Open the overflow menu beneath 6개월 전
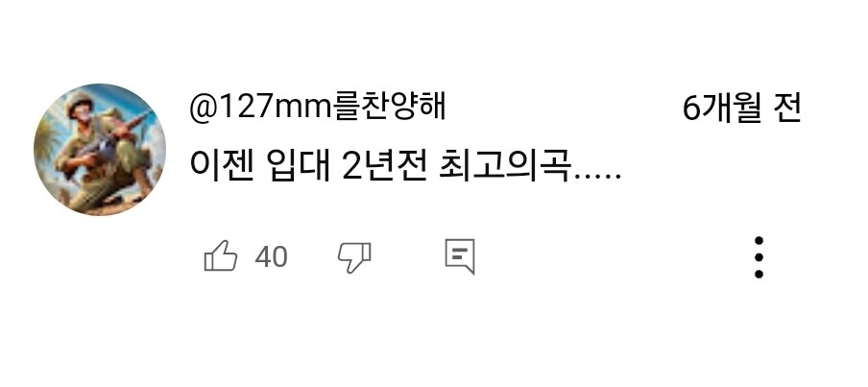This screenshot has height=387, width=868. point(759,257)
